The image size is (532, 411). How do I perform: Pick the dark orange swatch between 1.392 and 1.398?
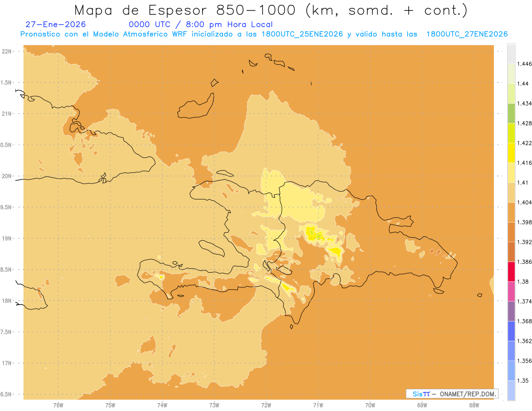[x=511, y=232]
